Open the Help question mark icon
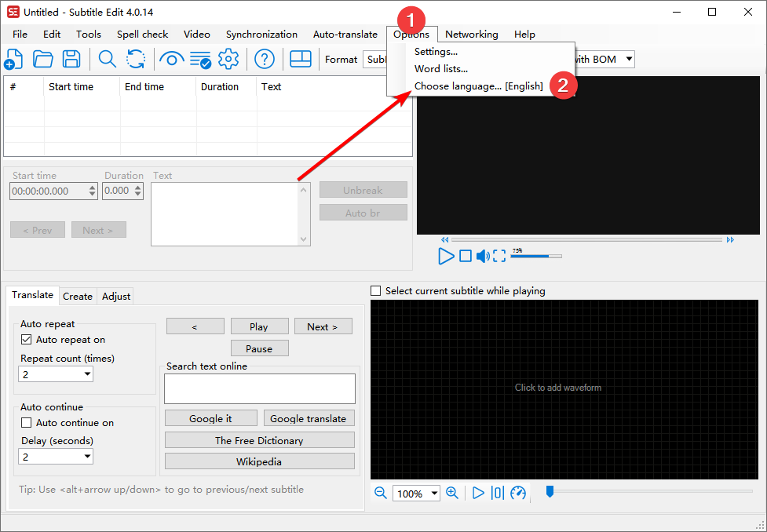This screenshot has width=767, height=532. coord(265,59)
